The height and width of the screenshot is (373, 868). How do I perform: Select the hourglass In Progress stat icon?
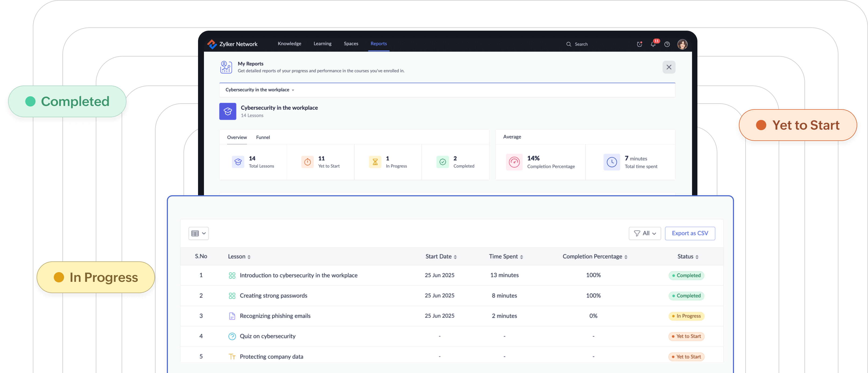click(x=375, y=162)
